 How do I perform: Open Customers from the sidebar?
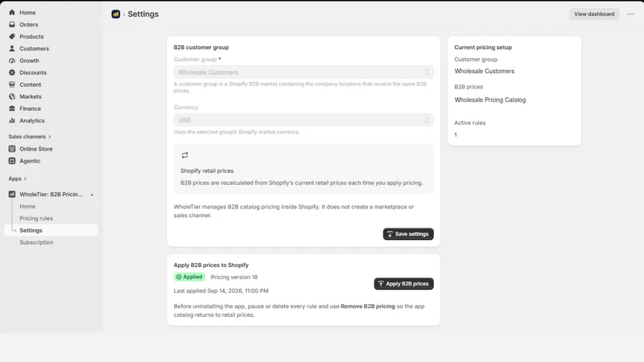(x=34, y=48)
